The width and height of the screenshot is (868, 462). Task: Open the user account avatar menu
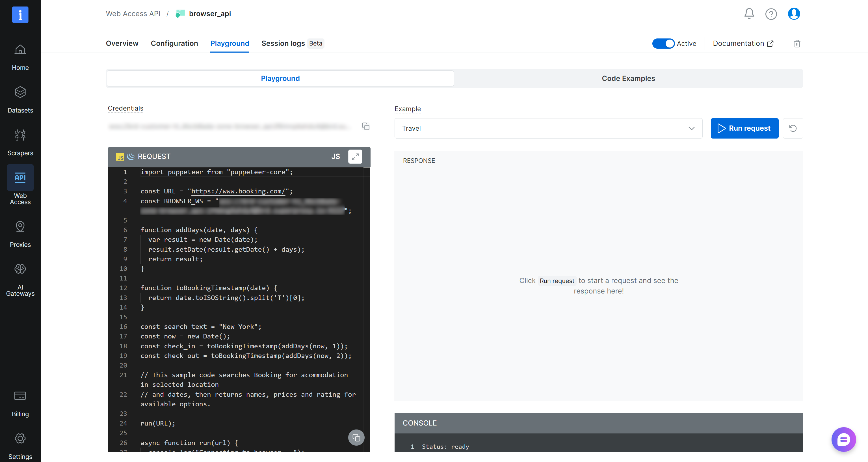794,14
